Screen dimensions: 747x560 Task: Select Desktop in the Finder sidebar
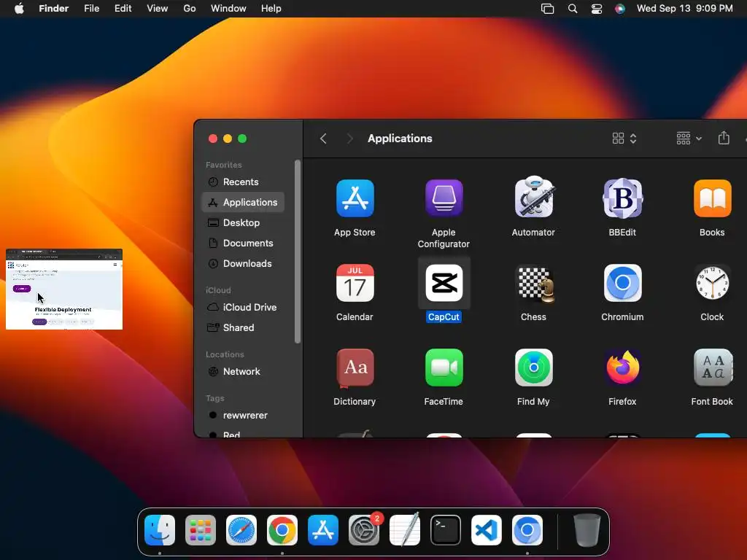[x=243, y=223]
